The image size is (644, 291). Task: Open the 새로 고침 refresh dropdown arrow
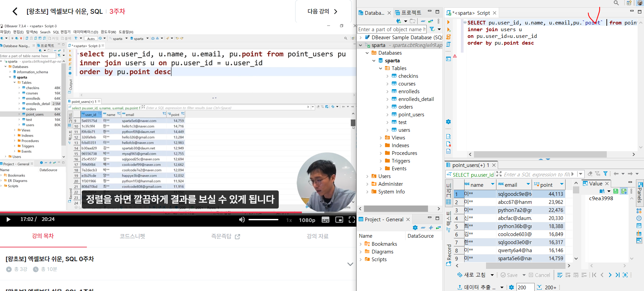(x=492, y=275)
